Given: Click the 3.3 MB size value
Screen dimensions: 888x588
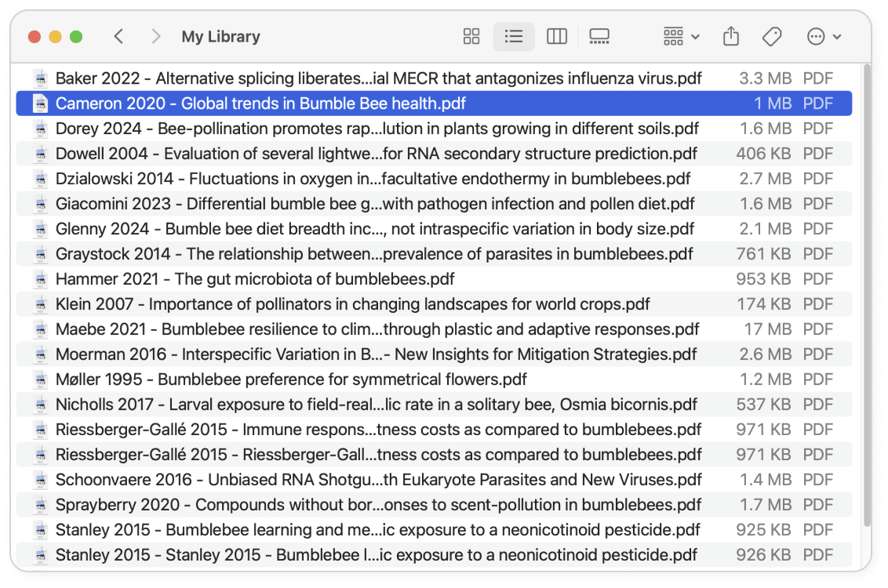Looking at the screenshot, I should click(x=765, y=78).
